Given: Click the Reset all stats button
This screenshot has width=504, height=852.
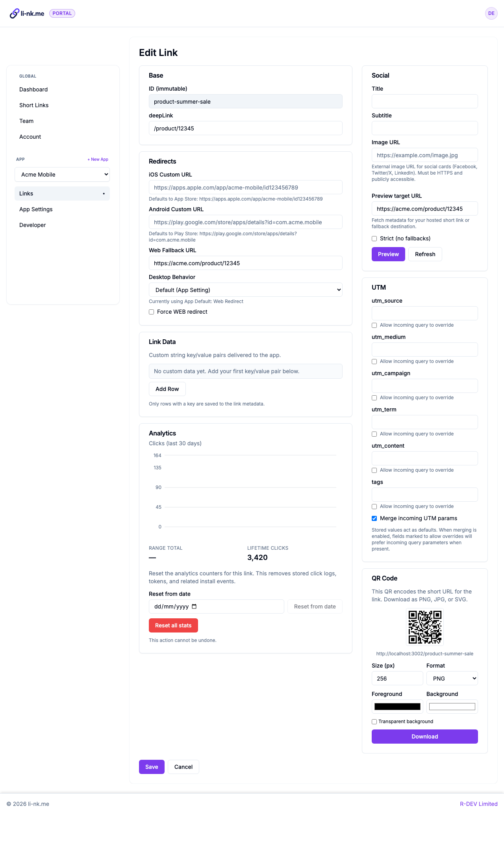Looking at the screenshot, I should 173,625.
